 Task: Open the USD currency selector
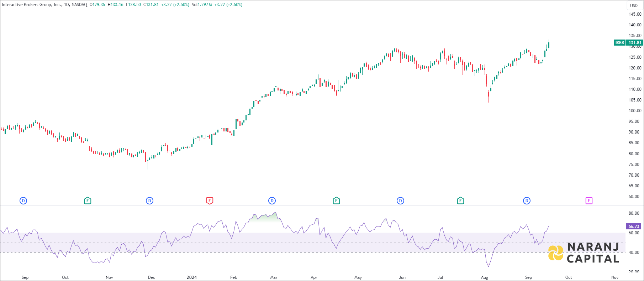[634, 5]
